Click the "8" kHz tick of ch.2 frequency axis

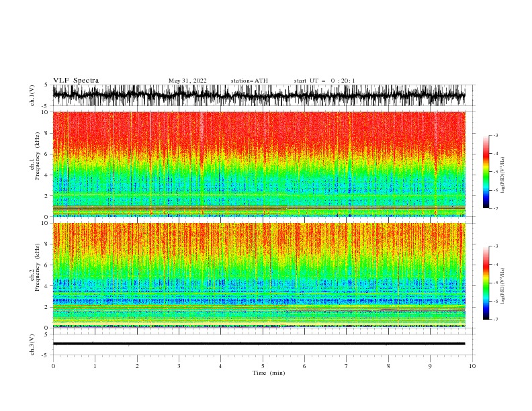point(46,244)
